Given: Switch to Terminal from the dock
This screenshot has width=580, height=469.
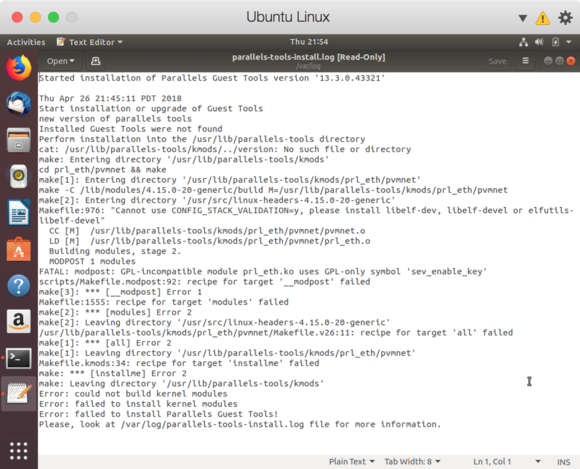Looking at the screenshot, I should pyautogui.click(x=18, y=358).
